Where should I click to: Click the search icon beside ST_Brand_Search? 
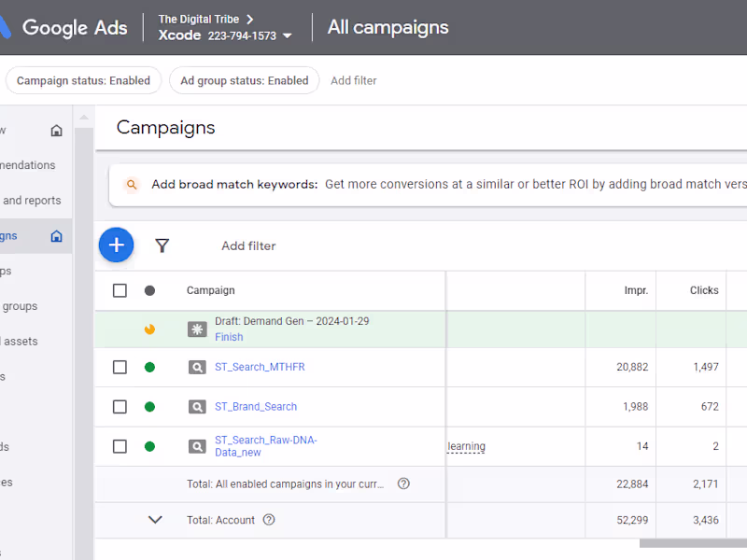pos(197,407)
